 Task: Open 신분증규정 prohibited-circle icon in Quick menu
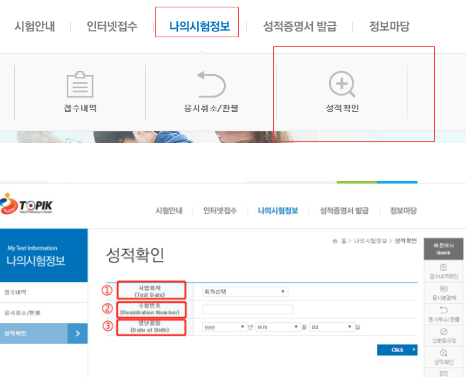[443, 331]
